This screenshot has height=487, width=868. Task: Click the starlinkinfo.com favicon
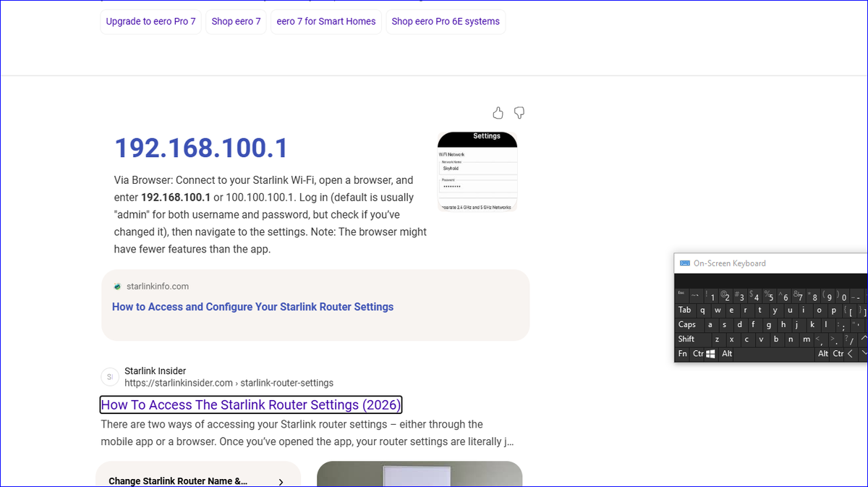pos(117,287)
